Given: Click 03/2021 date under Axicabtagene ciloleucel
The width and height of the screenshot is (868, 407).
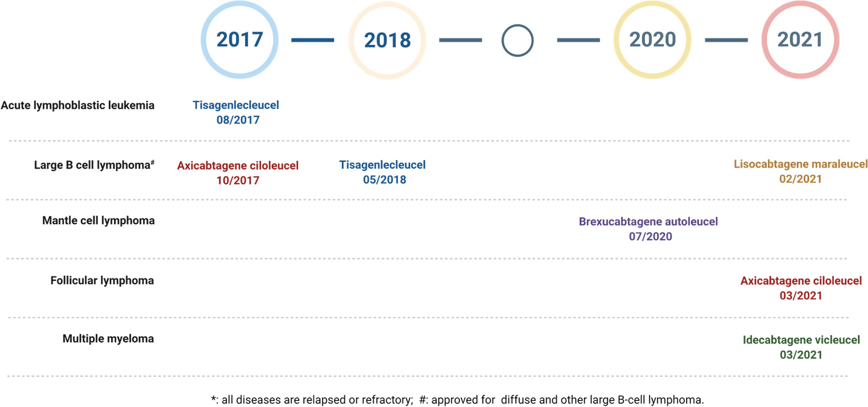Looking at the screenshot, I should coord(801,296).
